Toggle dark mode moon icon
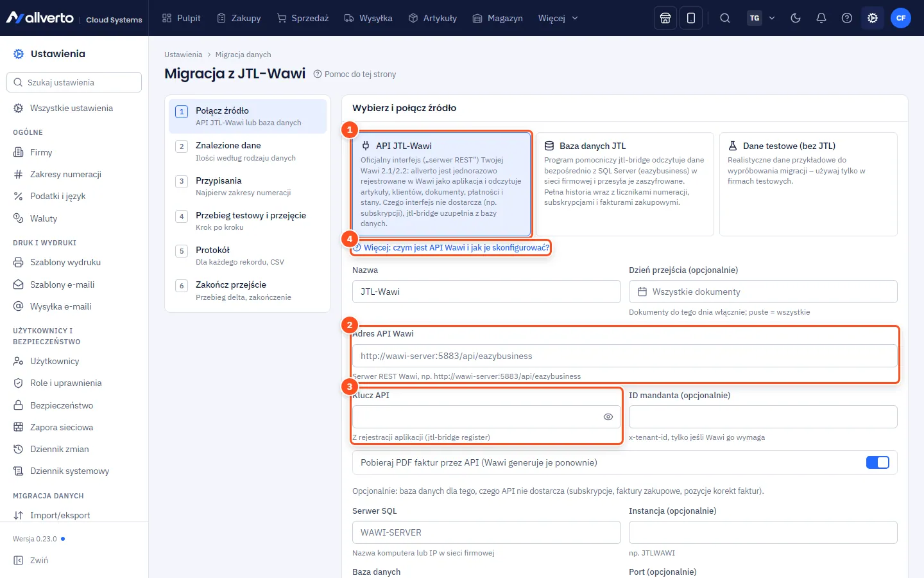 coord(796,18)
